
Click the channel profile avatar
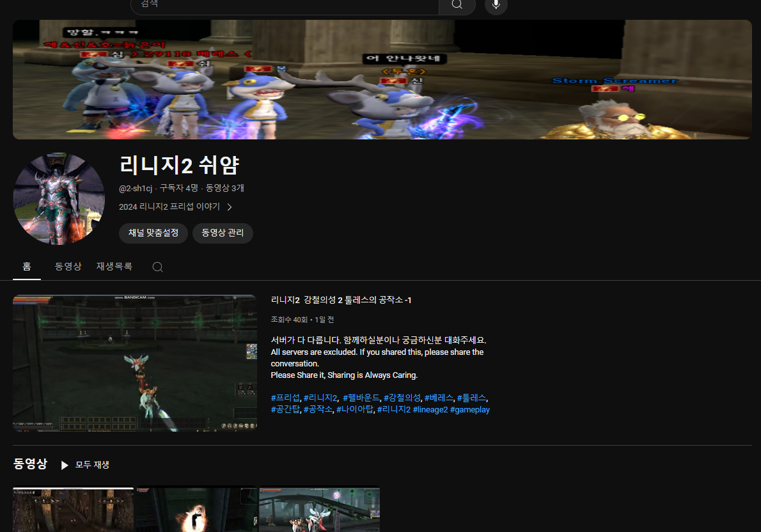[59, 199]
